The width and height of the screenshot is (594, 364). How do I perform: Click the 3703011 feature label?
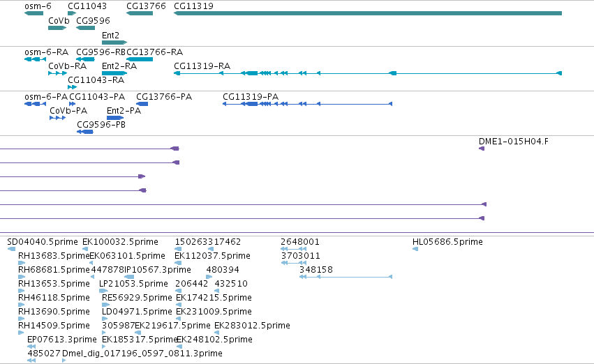click(301, 256)
